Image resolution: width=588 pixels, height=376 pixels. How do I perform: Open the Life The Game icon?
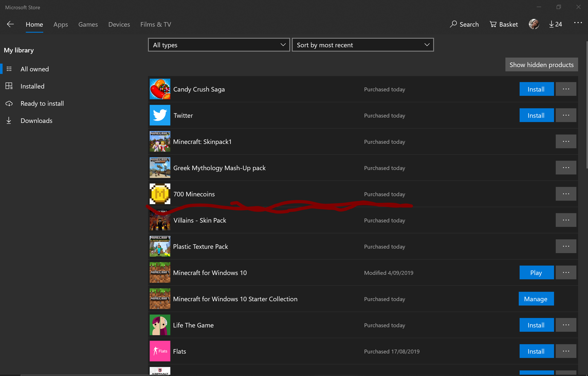(160, 325)
